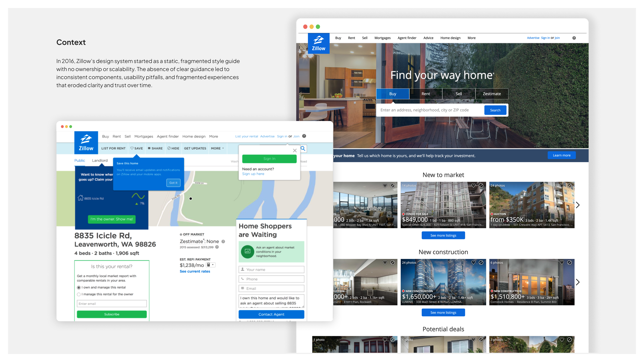Click the house icon beside 8835 Icicle Rd
Image resolution: width=644 pixels, height=362 pixels.
[80, 198]
